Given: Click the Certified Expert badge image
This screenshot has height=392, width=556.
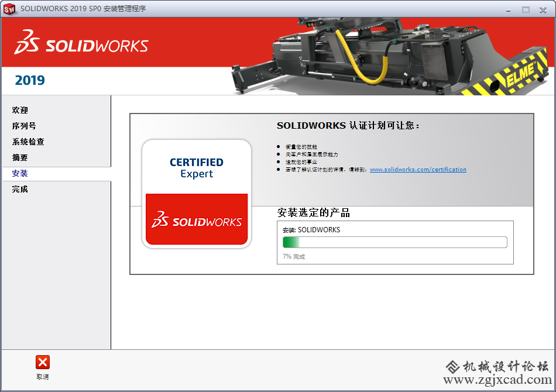Looking at the screenshot, I should coord(197,194).
